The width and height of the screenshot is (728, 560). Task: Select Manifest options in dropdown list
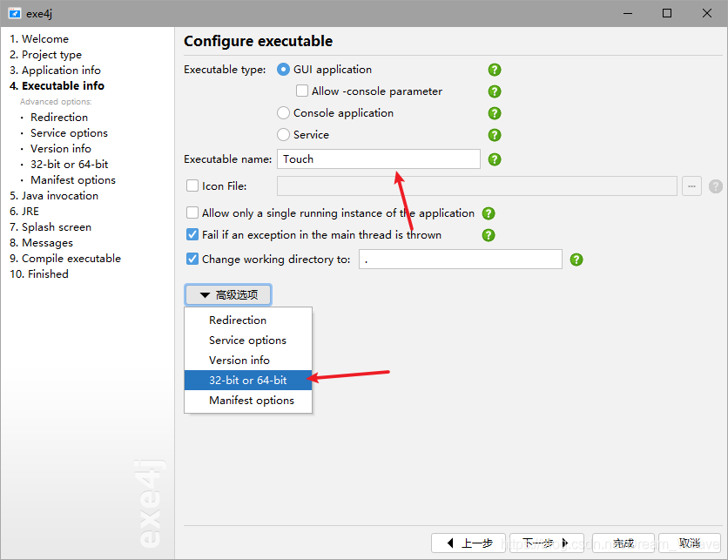click(252, 401)
